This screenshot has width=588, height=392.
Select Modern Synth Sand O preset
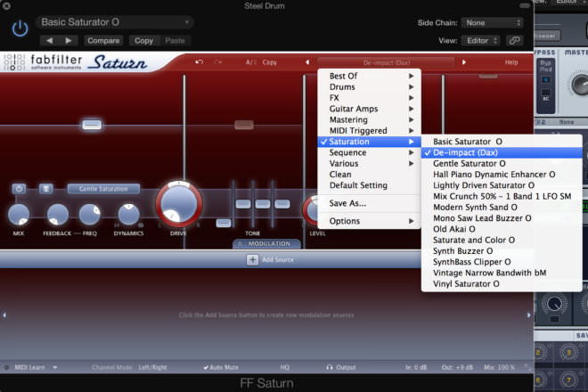pyautogui.click(x=502, y=207)
